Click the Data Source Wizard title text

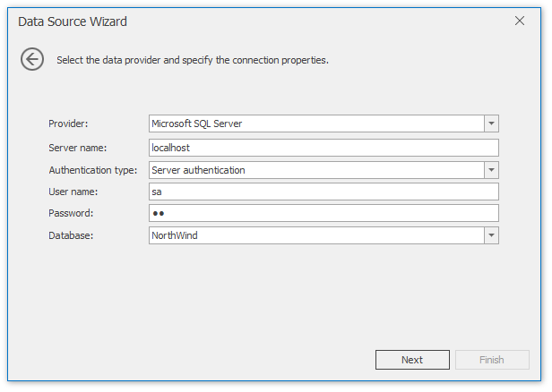(73, 21)
